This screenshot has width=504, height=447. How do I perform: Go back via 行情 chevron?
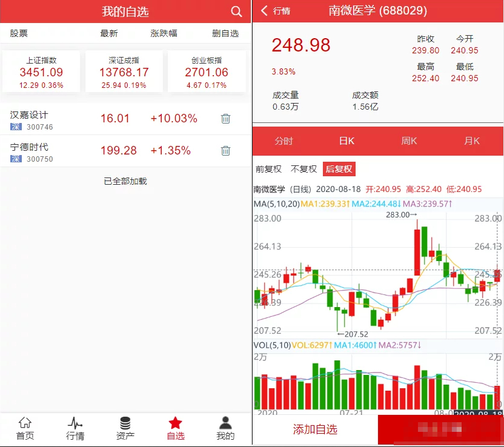pos(265,11)
